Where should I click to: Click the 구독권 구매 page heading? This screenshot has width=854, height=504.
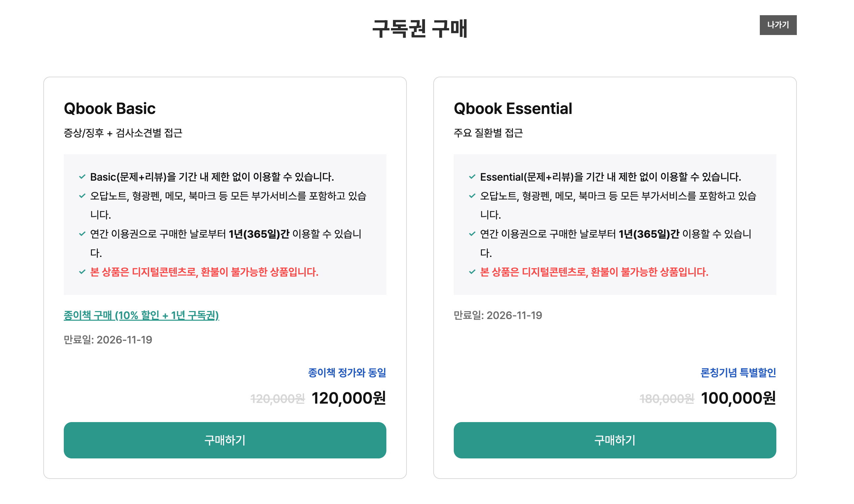point(420,28)
